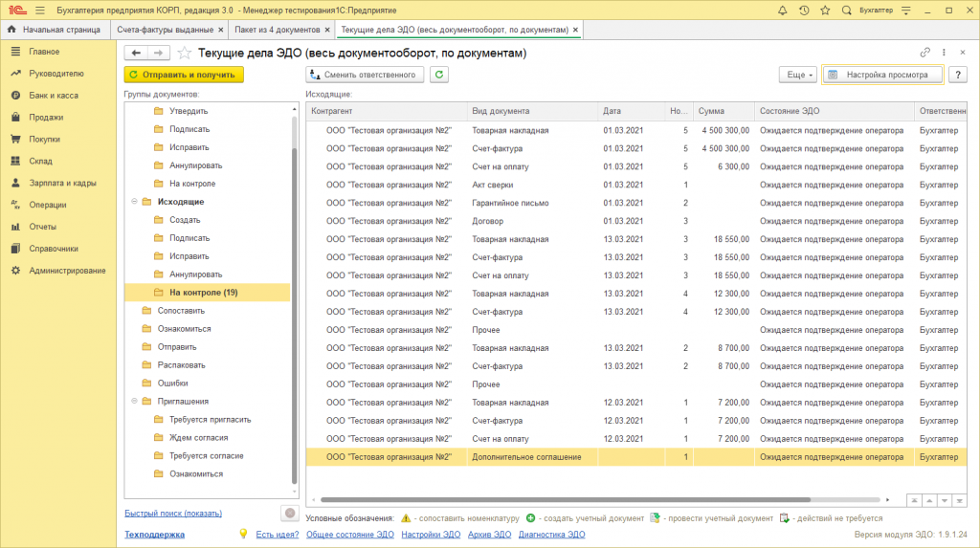Open the Главное section in the sidebar

(x=44, y=52)
